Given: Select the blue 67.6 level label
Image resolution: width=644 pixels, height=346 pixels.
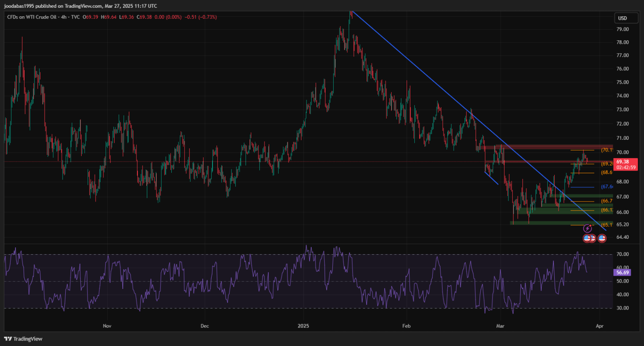Looking at the screenshot, I should pos(607,187).
